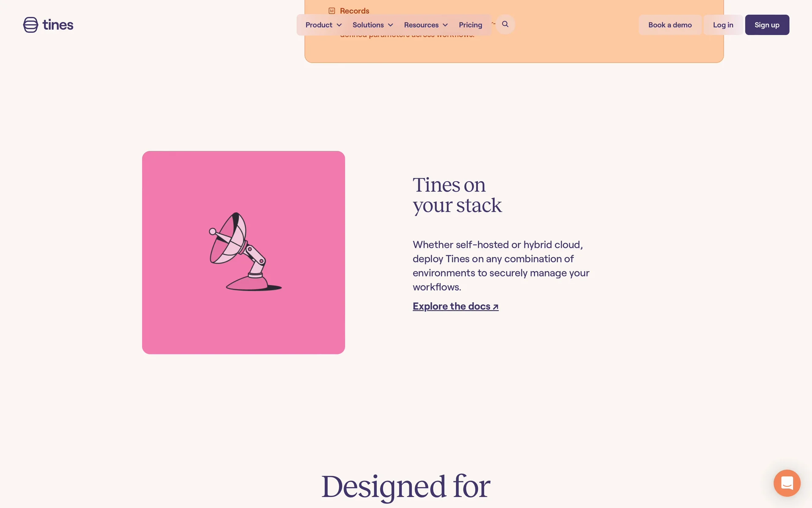Image resolution: width=812 pixels, height=508 pixels.
Task: Select the Resources nav item
Action: pyautogui.click(x=426, y=25)
